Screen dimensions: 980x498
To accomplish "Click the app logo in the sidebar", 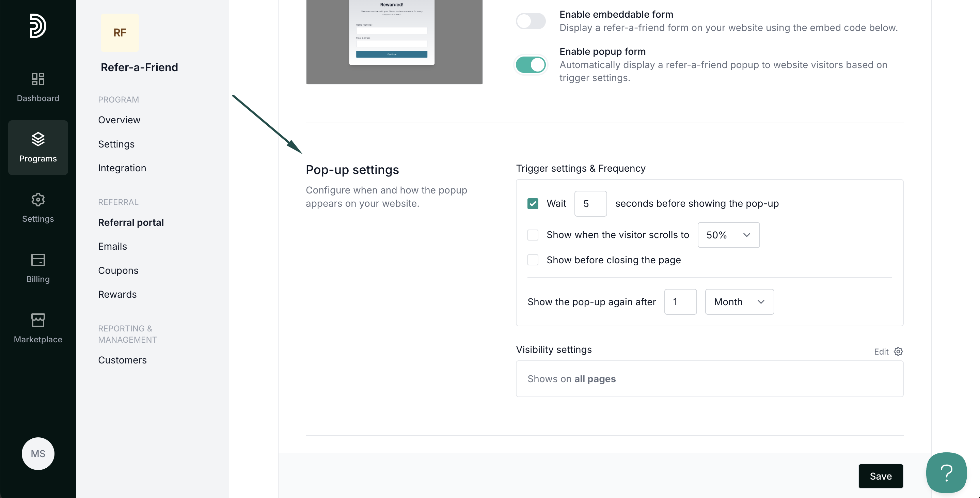I will coord(38,26).
